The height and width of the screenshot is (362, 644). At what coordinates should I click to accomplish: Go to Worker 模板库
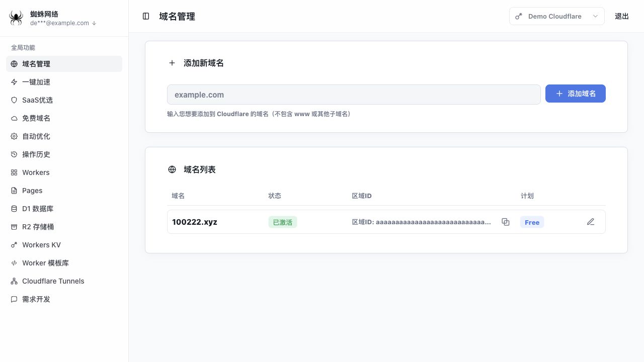coord(64,263)
